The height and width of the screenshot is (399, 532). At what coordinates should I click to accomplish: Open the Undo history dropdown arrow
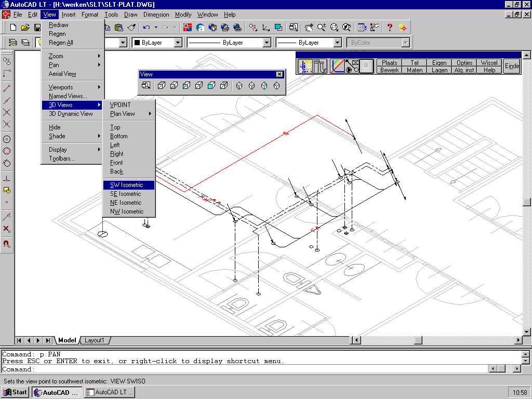click(156, 28)
